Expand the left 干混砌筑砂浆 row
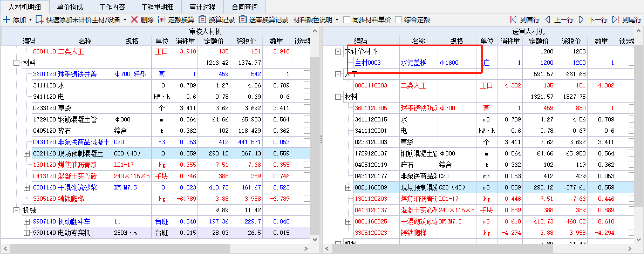Image resolution: width=644 pixels, height=254 pixels. [26, 188]
